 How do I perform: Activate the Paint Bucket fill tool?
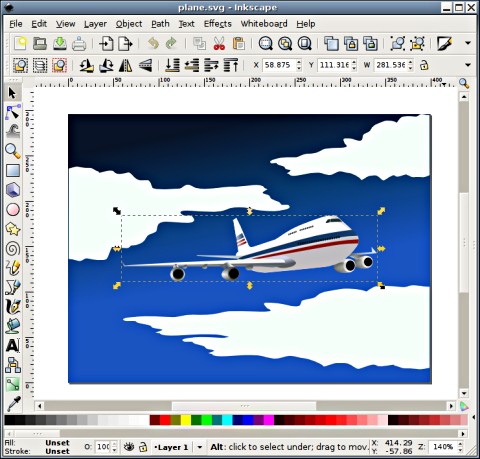[x=13, y=326]
